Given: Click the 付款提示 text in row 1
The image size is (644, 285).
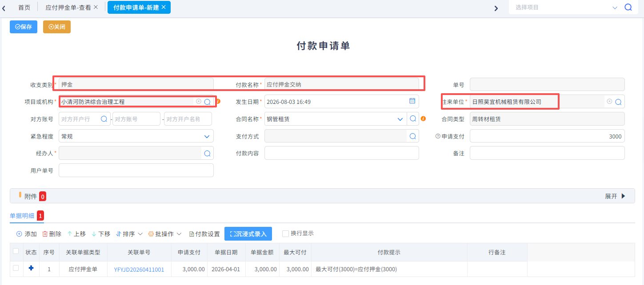Looking at the screenshot, I should tap(356, 269).
